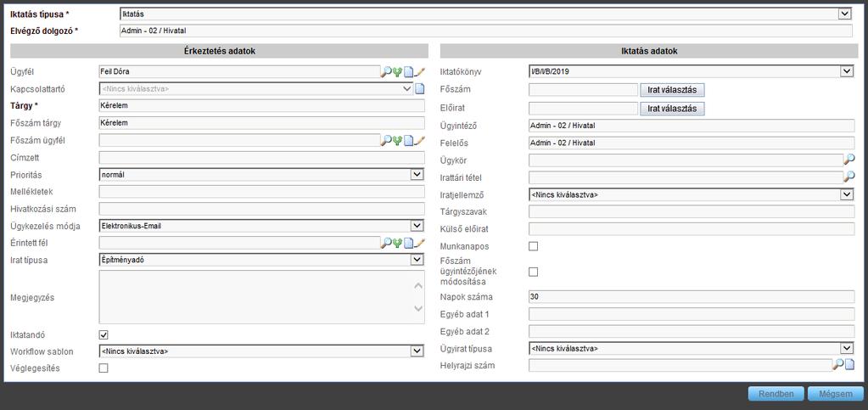Click the Tárgy field containing Kérelem

(x=262, y=106)
